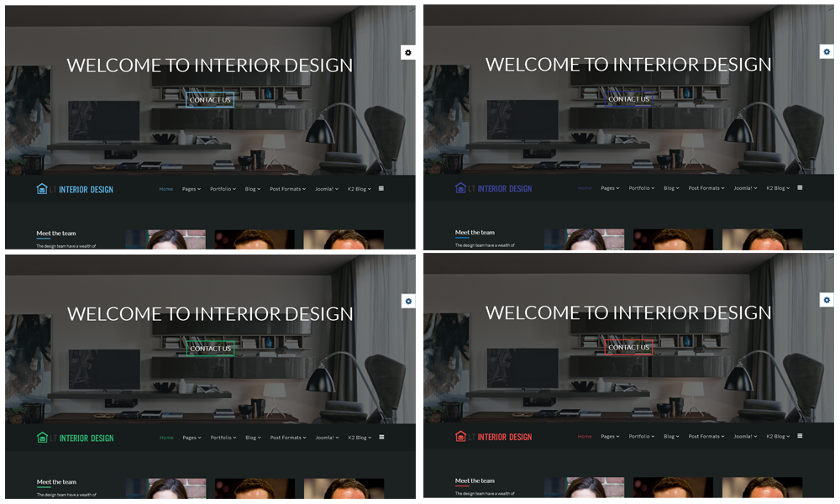The height and width of the screenshot is (504, 840).
Task: Click "Meet the team" heading in indigo themed preview
Action: [475, 232]
